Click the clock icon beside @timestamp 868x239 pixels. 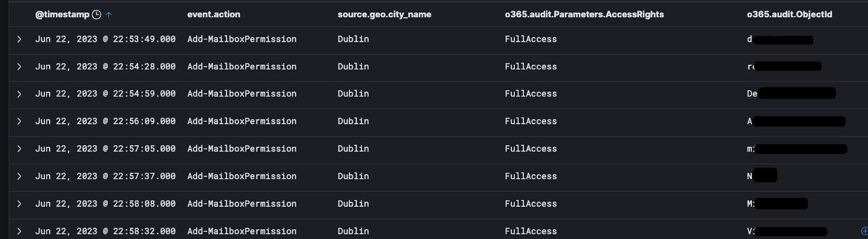pos(97,15)
